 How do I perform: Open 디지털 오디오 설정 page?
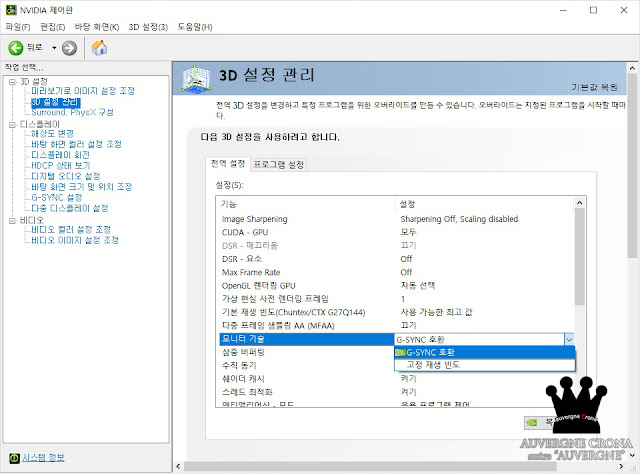pyautogui.click(x=66, y=176)
